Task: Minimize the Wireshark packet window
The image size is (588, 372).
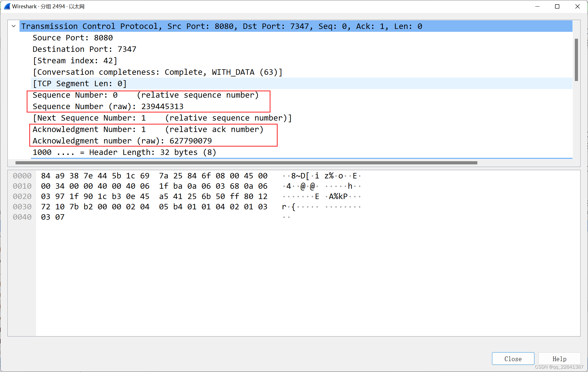Action: [x=537, y=6]
